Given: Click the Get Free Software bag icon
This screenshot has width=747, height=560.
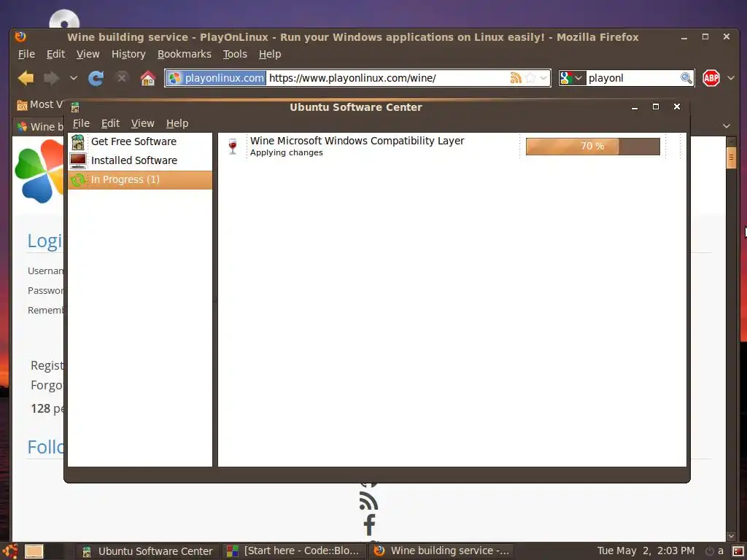Looking at the screenshot, I should [77, 142].
